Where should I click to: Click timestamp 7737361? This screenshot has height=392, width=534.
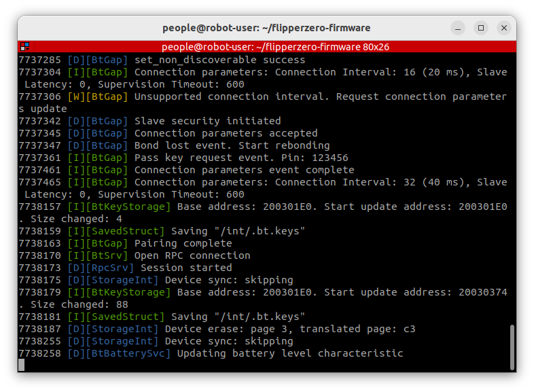pos(40,158)
